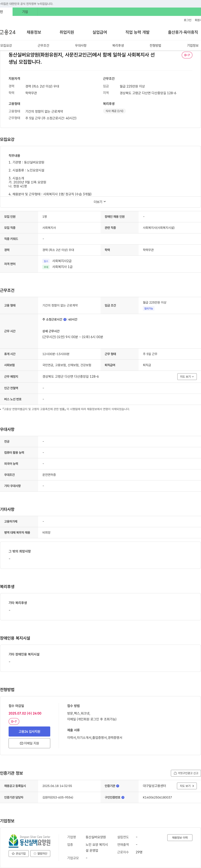The image size is (201, 868).
Task: Report false ad via 거짓구인광고 신고
Action: pyautogui.click(x=186, y=773)
